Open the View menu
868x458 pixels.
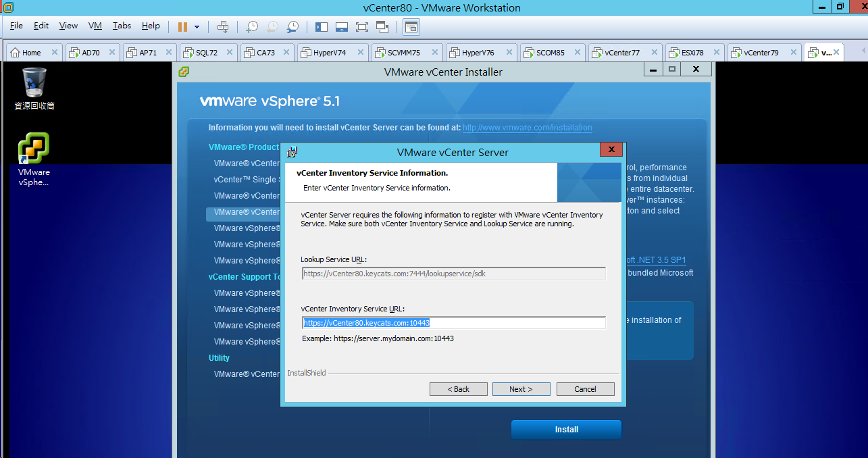pyautogui.click(x=68, y=26)
